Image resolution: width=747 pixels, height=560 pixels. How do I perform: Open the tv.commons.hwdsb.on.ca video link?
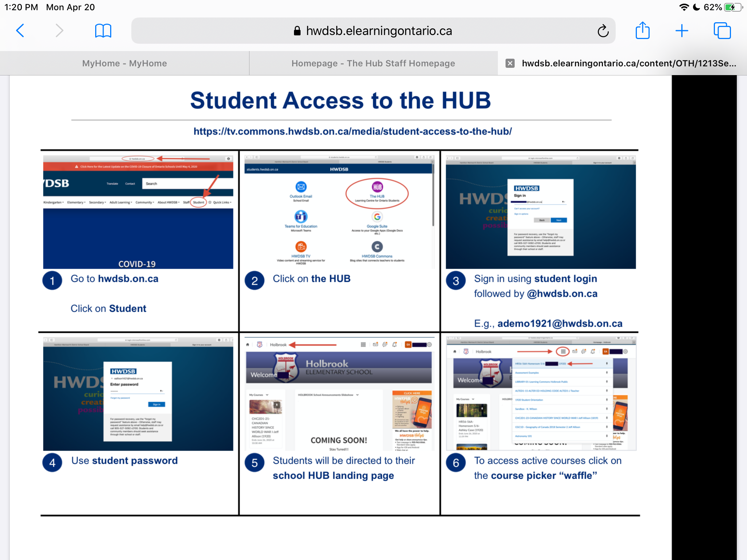coord(353,131)
